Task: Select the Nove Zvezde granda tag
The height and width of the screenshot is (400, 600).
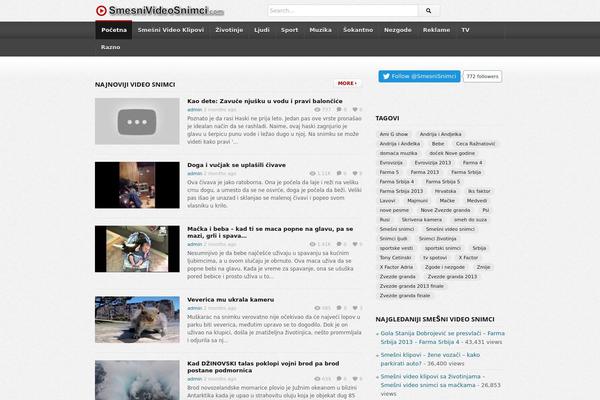Action: (445, 210)
